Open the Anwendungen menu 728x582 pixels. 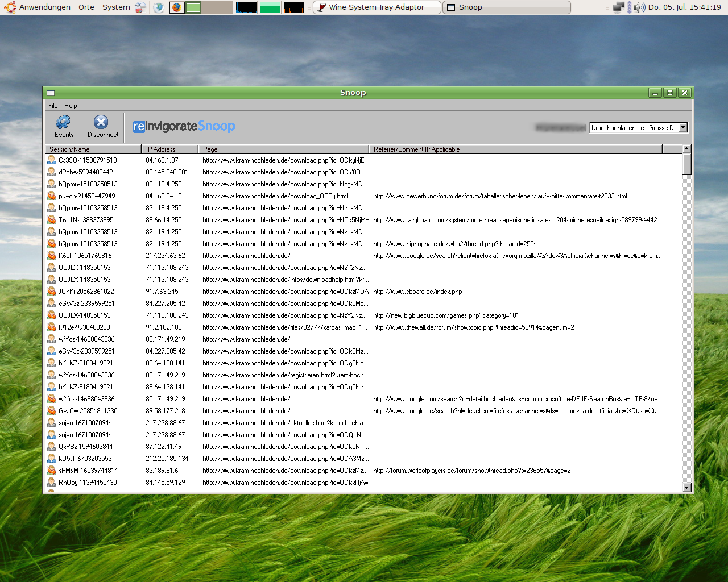[x=45, y=7]
